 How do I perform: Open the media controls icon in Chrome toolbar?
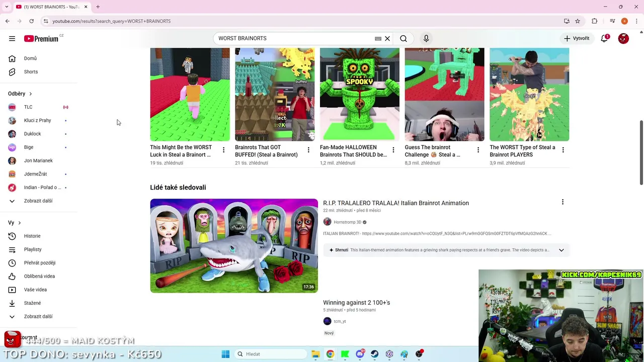coord(612,21)
